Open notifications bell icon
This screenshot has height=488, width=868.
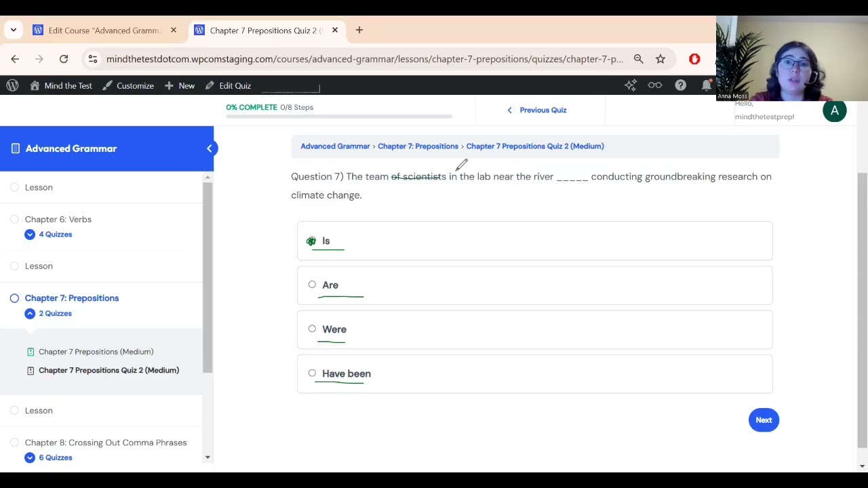pyautogui.click(x=707, y=85)
